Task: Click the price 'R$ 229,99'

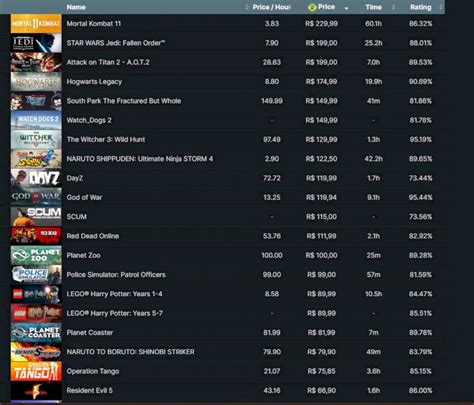Action: pyautogui.click(x=321, y=24)
